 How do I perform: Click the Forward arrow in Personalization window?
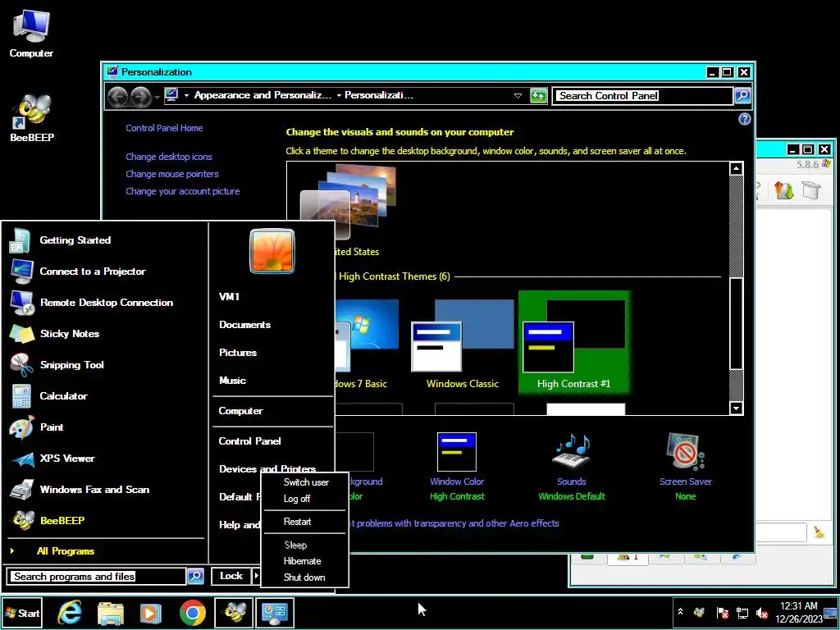(141, 96)
